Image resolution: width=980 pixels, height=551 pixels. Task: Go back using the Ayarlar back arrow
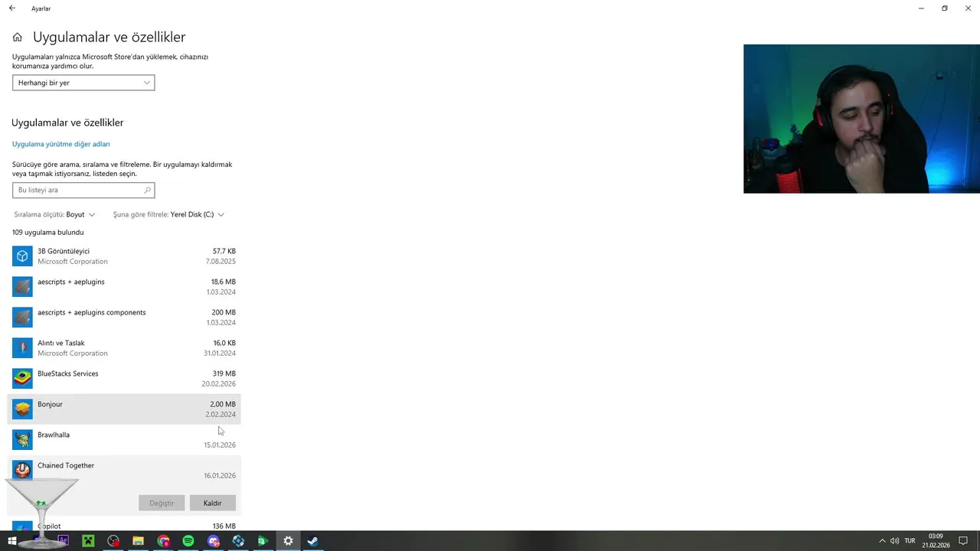click(11, 8)
